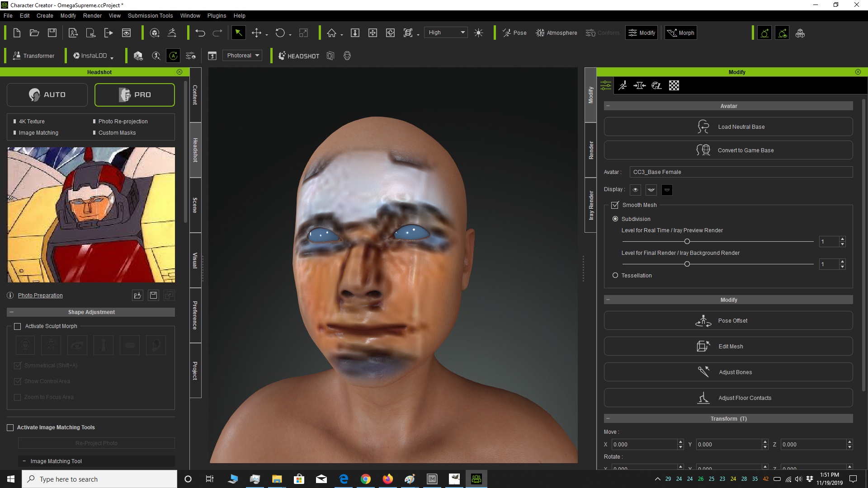This screenshot has width=868, height=488.
Task: Open the Render menu
Action: 92,15
